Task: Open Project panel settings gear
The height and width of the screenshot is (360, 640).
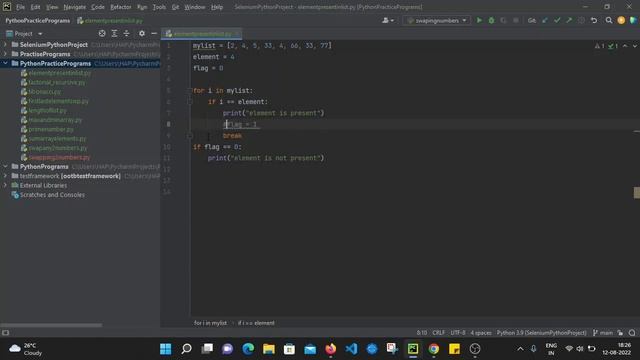Action: (142, 33)
